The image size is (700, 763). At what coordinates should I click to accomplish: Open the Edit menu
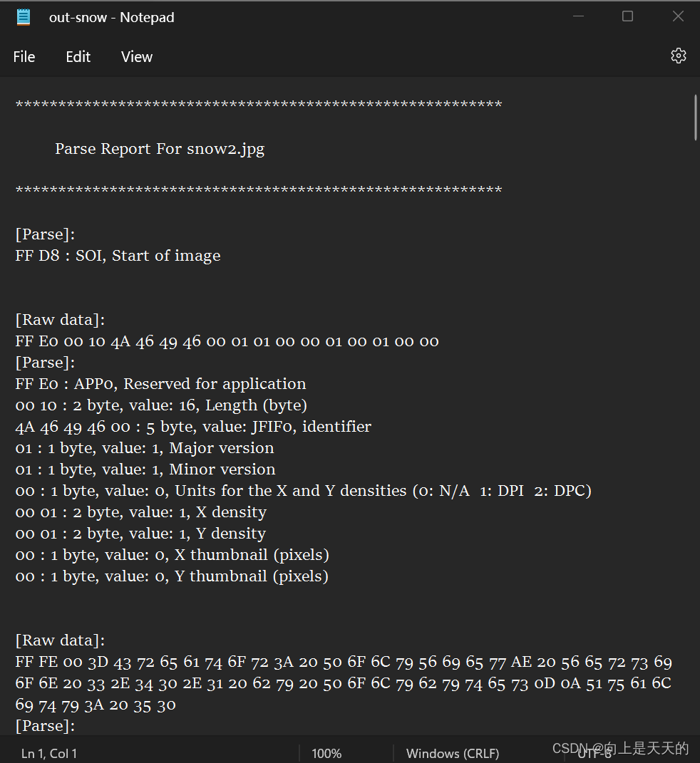pos(78,57)
